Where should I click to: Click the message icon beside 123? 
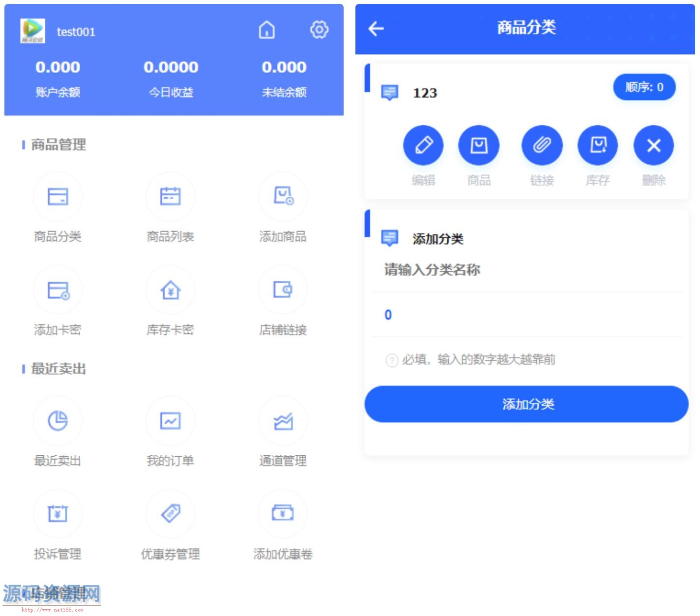pos(390,92)
